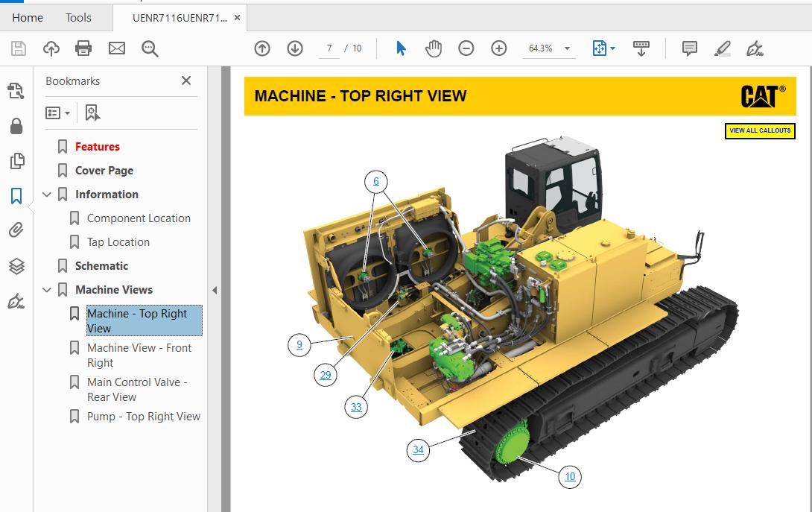Switch to the Home tab
Screen dimensions: 812x512
[28, 18]
